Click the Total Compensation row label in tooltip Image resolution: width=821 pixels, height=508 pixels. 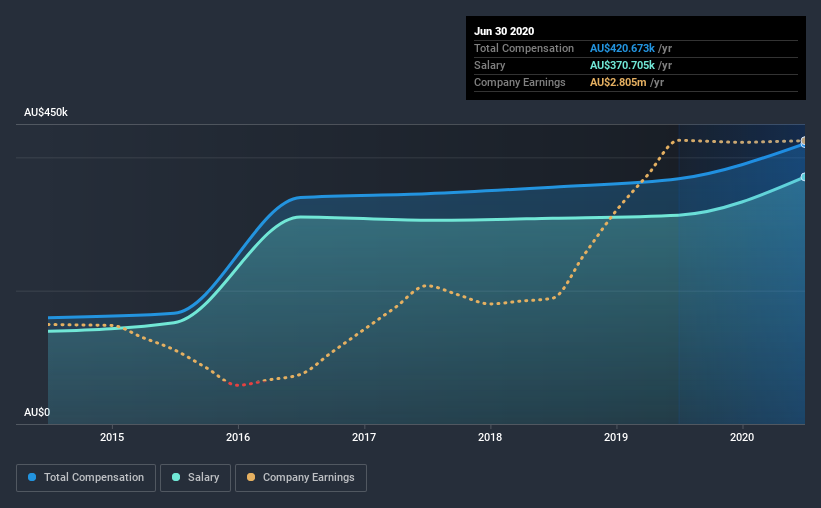tap(524, 48)
